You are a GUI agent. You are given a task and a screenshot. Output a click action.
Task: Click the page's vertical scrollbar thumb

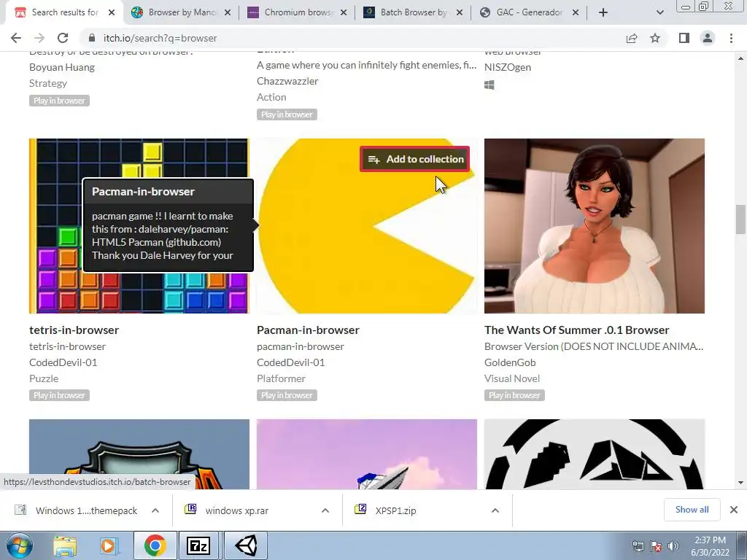(740, 219)
